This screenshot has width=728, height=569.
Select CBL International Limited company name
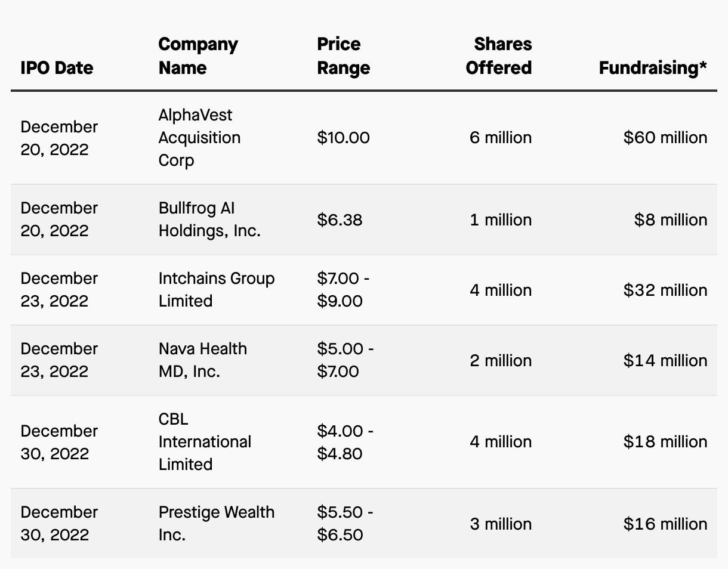click(x=205, y=442)
